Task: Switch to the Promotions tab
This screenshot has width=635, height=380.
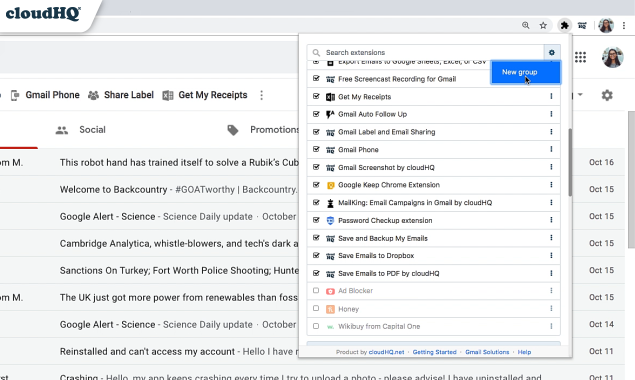Action: click(262, 130)
